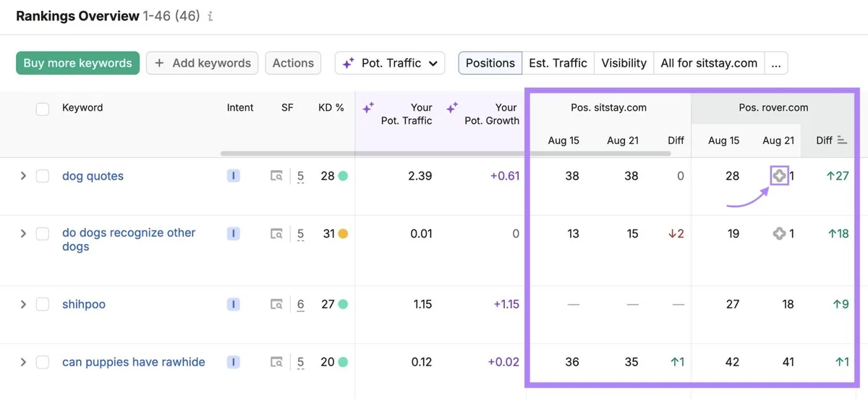Toggle the select-all checkbox in the Keyword header
Screen dimensions: 868x399
[x=43, y=109]
